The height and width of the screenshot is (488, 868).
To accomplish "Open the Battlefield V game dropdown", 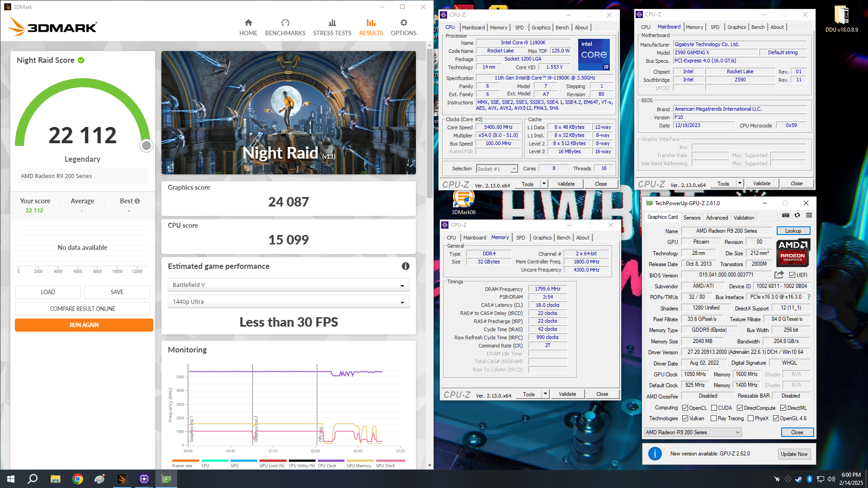I will (288, 285).
